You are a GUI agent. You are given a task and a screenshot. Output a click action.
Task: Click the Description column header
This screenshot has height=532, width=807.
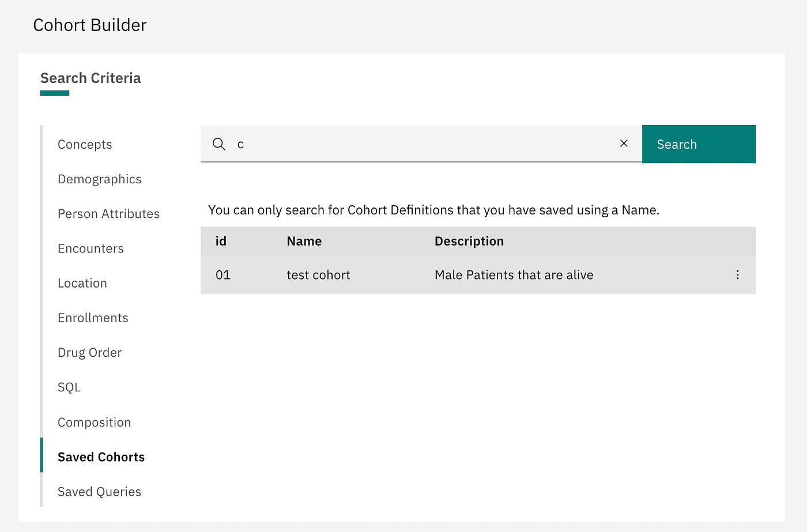tap(469, 241)
